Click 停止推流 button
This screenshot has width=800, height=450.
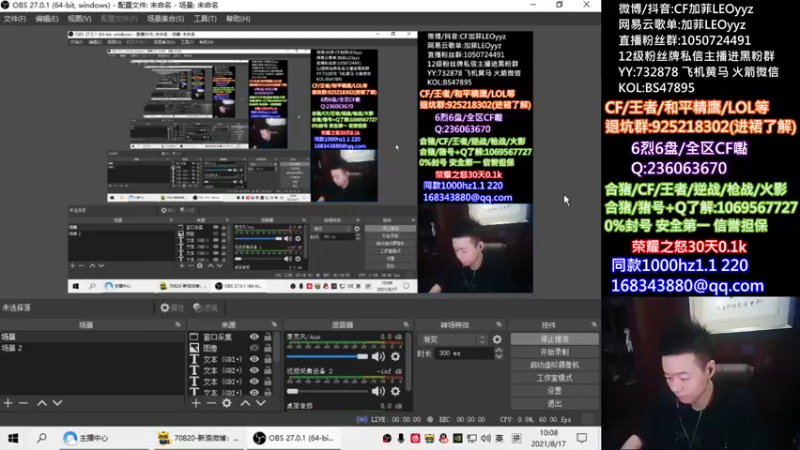click(x=555, y=339)
